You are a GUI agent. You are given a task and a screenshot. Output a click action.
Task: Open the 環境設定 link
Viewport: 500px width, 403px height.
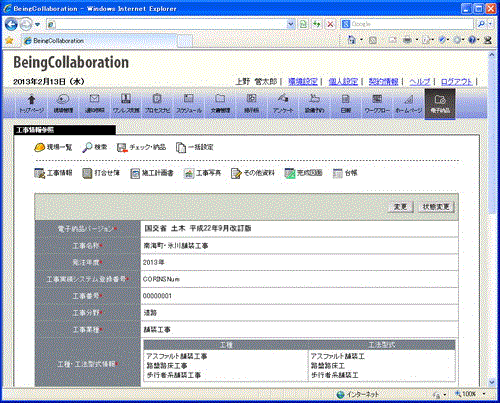[303, 81]
